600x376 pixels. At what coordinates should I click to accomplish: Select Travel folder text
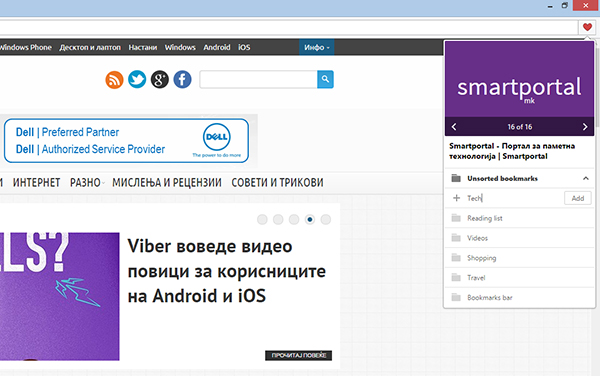tap(476, 278)
